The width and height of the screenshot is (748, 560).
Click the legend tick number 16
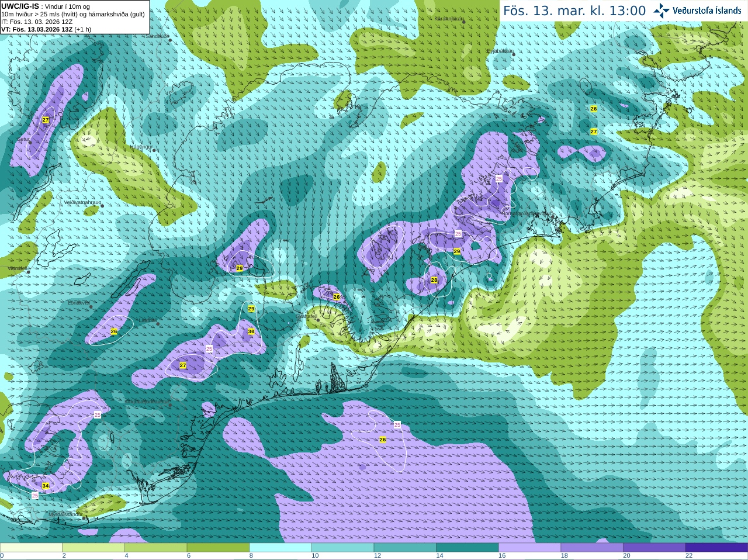tap(502, 556)
